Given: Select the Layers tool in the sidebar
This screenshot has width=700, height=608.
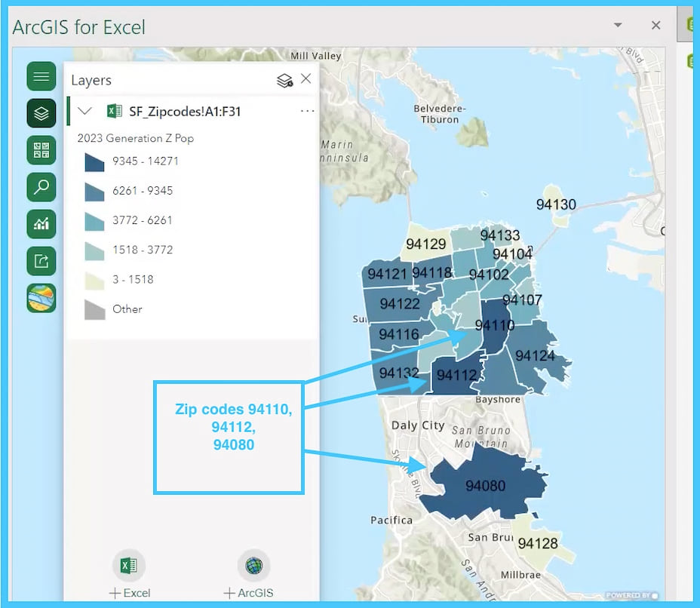Looking at the screenshot, I should [41, 112].
